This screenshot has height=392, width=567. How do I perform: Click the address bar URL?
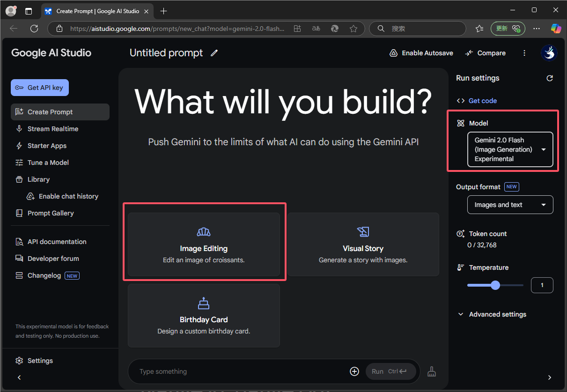click(x=177, y=29)
